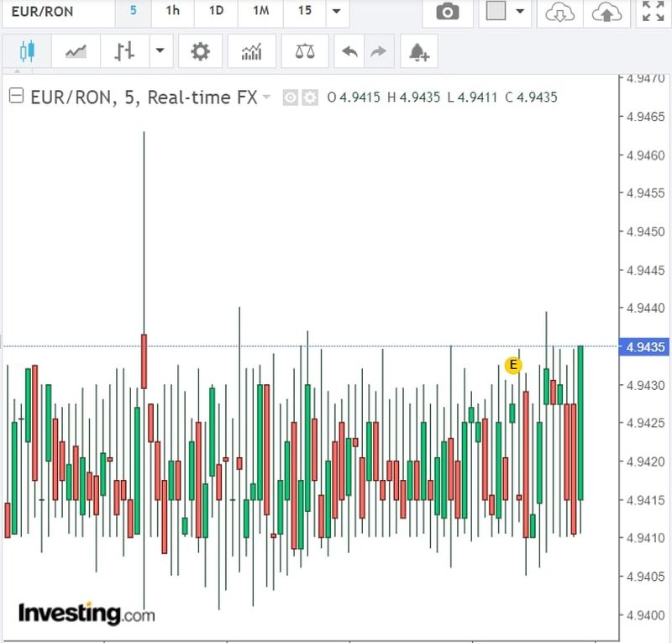Image resolution: width=672 pixels, height=643 pixels.
Task: Click the EUR/RON symbol input field
Action: 55,12
